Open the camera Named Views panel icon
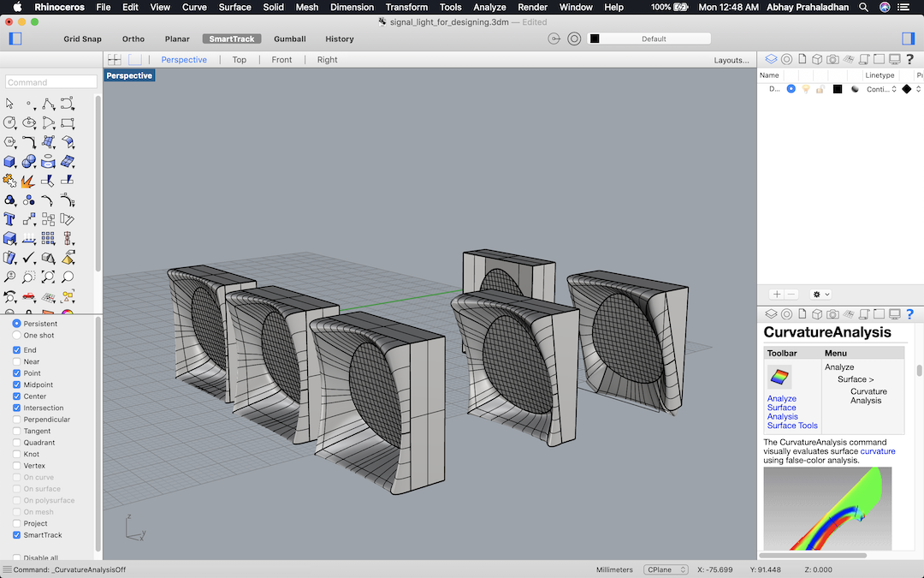 click(x=832, y=59)
